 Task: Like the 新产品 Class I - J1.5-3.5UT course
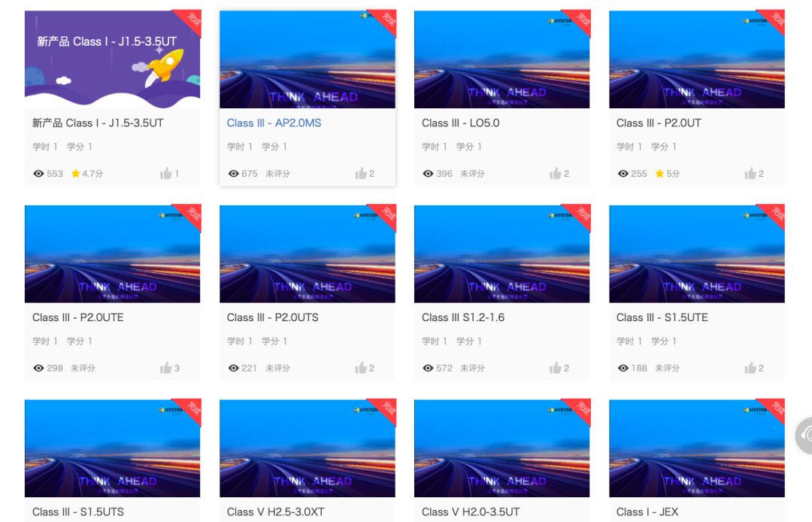(165, 173)
